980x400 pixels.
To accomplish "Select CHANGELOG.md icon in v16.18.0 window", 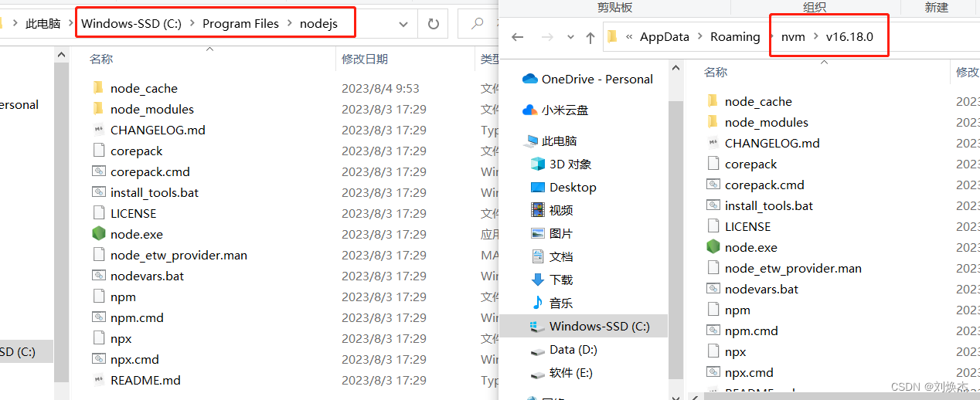I will (713, 143).
